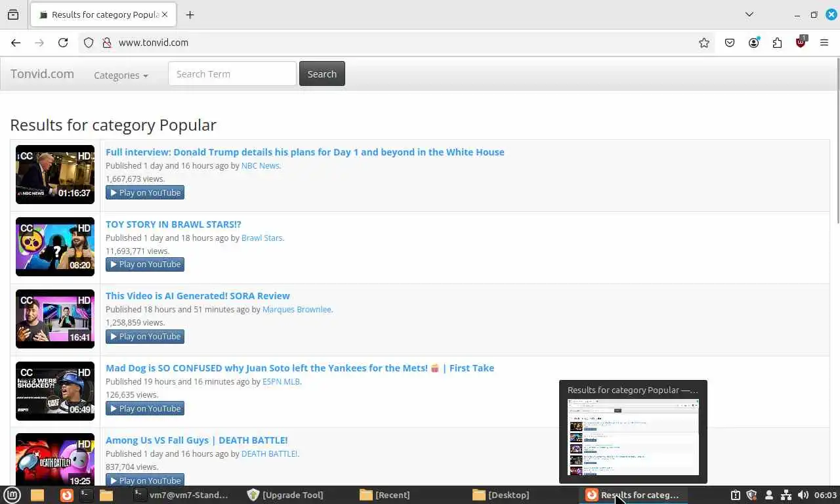
Task: Close the Results for category Popular tab
Action: (x=164, y=14)
